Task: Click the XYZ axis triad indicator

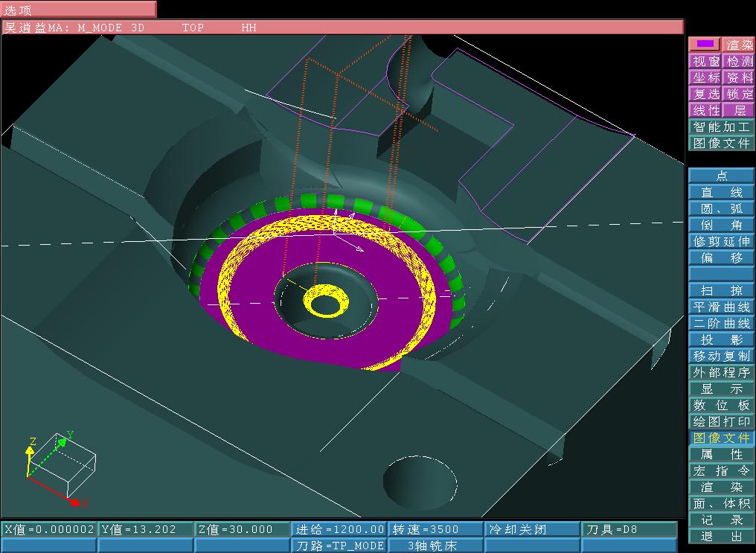Action: coord(59,468)
